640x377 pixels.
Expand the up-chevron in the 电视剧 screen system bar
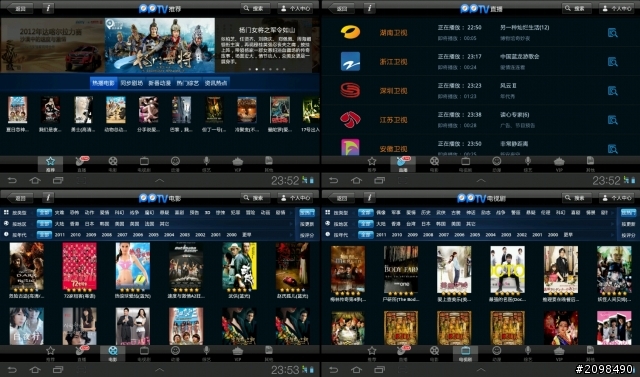(x=481, y=370)
